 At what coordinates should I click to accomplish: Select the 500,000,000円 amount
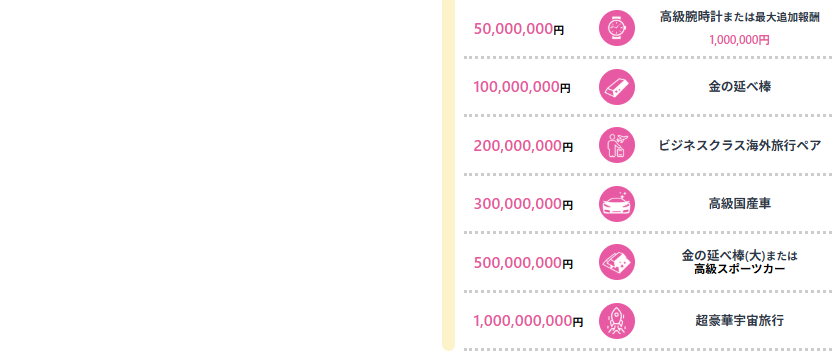[523, 263]
